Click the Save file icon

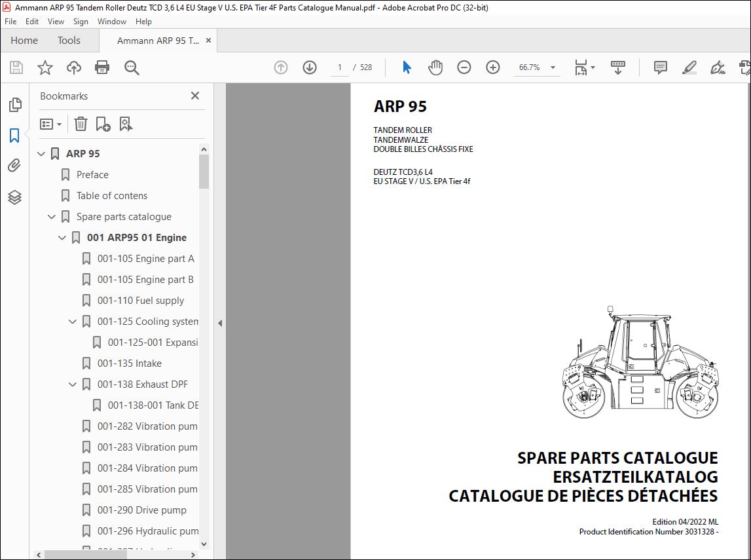tap(16, 67)
